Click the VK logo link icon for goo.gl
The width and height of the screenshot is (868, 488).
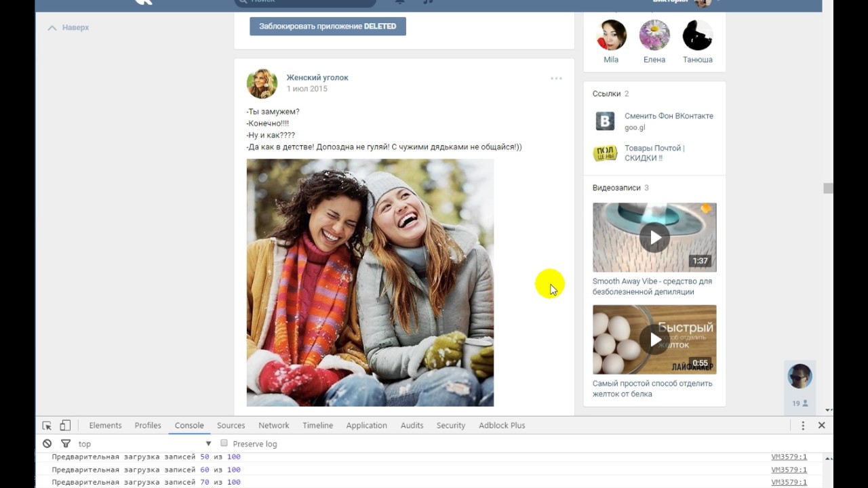605,121
